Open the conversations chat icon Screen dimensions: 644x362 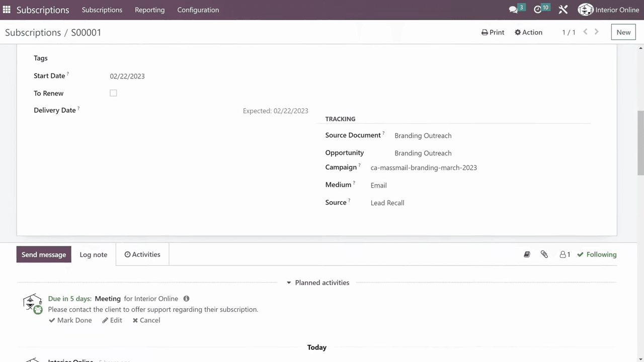coord(513,10)
